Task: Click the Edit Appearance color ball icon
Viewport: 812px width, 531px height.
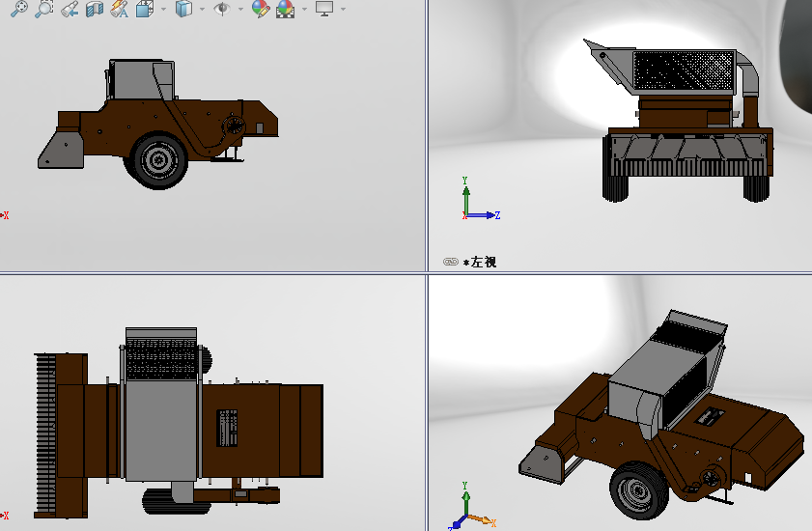Action: coord(261,9)
